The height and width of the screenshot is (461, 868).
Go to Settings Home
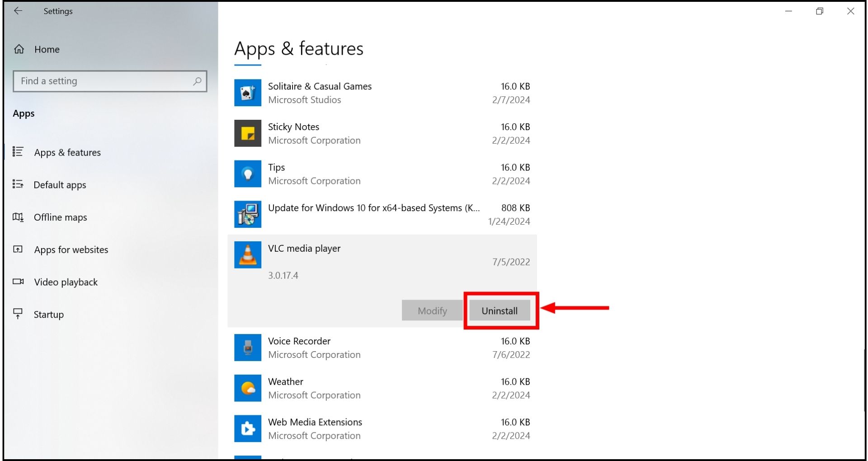pos(47,49)
